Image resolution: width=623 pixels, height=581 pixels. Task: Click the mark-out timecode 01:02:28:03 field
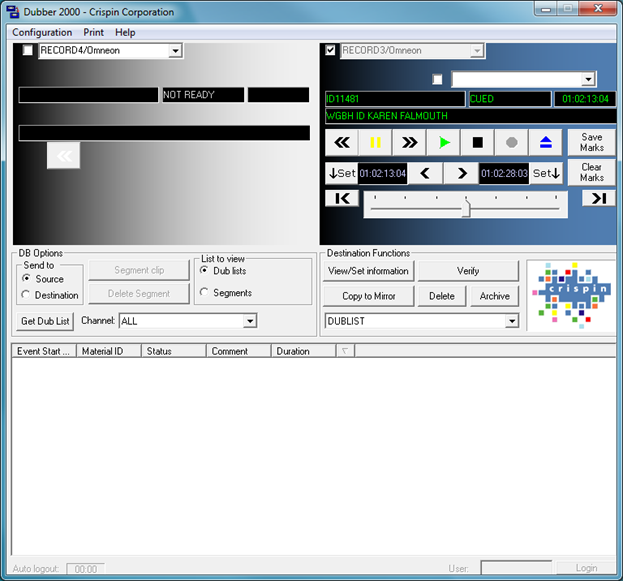(504, 173)
